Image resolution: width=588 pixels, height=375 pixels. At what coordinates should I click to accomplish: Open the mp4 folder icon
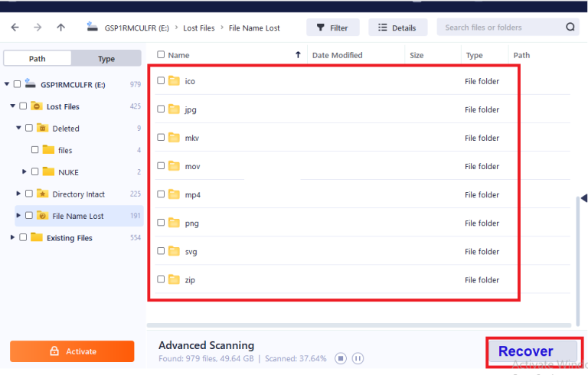(174, 194)
